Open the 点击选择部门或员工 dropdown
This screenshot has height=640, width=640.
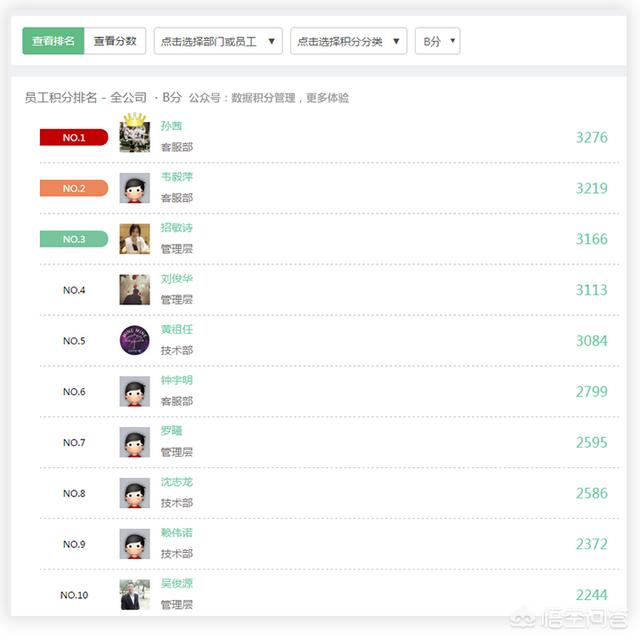pyautogui.click(x=218, y=41)
